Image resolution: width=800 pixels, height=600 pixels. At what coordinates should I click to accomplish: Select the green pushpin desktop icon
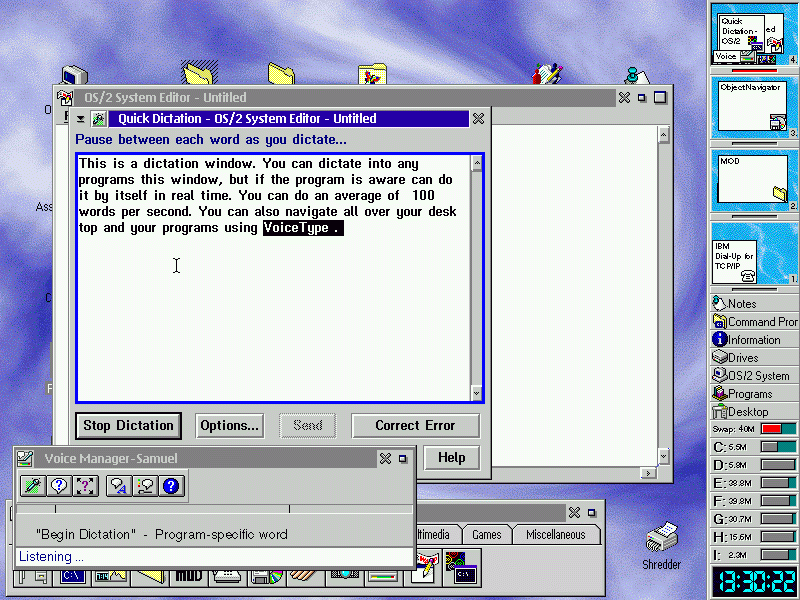[x=636, y=76]
